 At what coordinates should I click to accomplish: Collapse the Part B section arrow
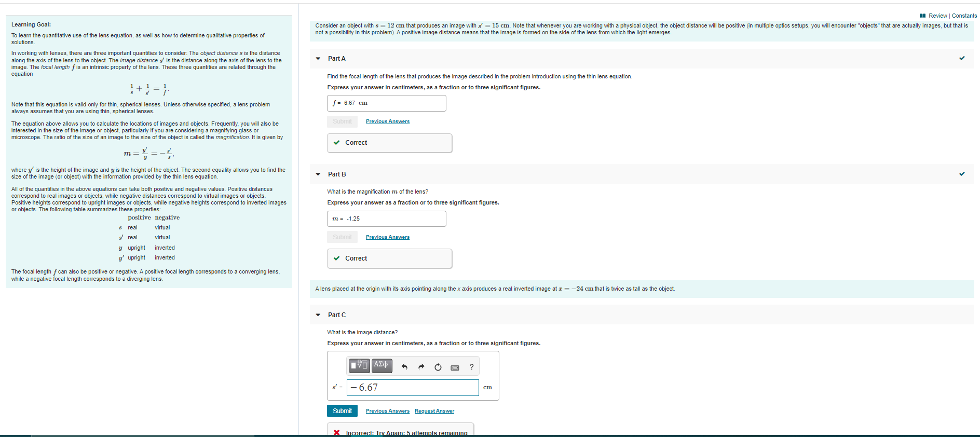318,174
